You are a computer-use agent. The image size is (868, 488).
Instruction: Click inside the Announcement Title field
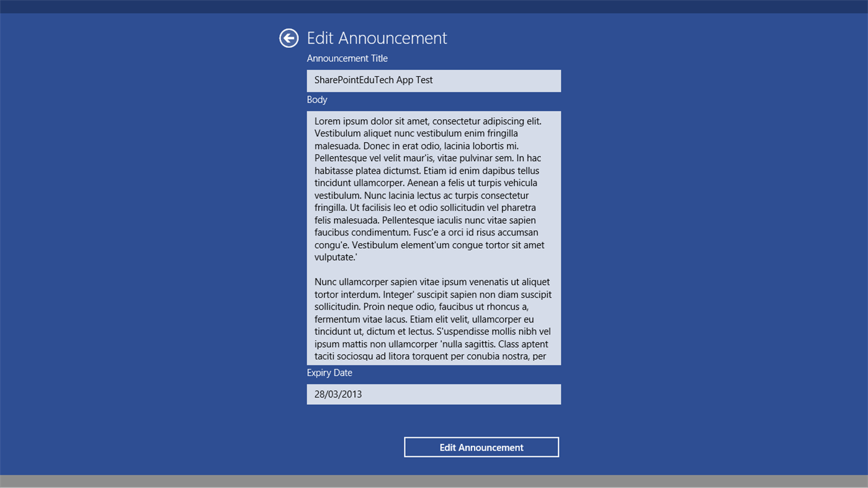[434, 80]
